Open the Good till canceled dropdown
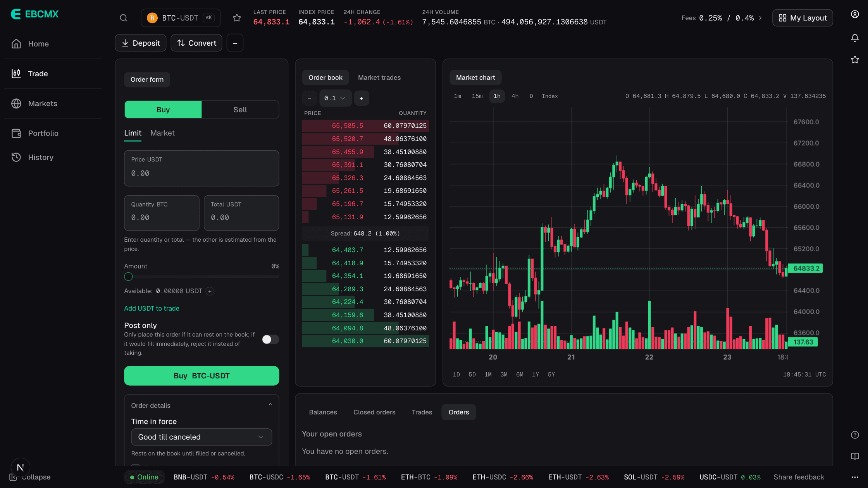This screenshot has width=868, height=488. click(x=201, y=437)
